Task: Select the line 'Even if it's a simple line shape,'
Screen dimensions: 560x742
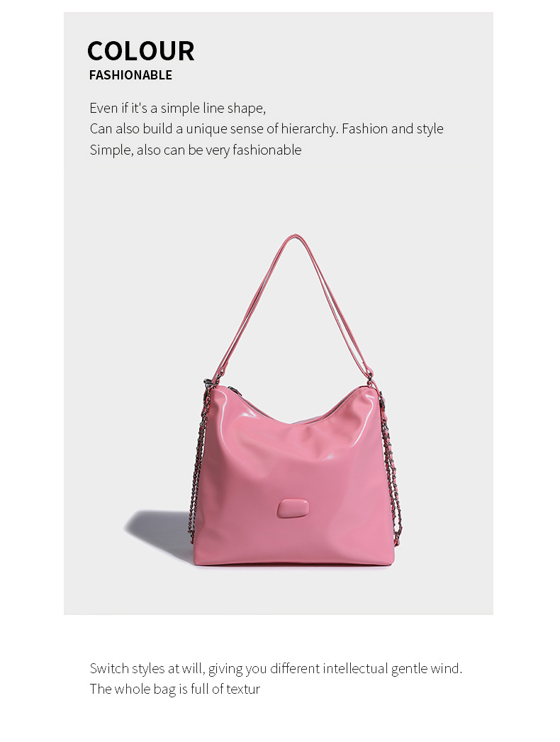Action: coord(178,109)
